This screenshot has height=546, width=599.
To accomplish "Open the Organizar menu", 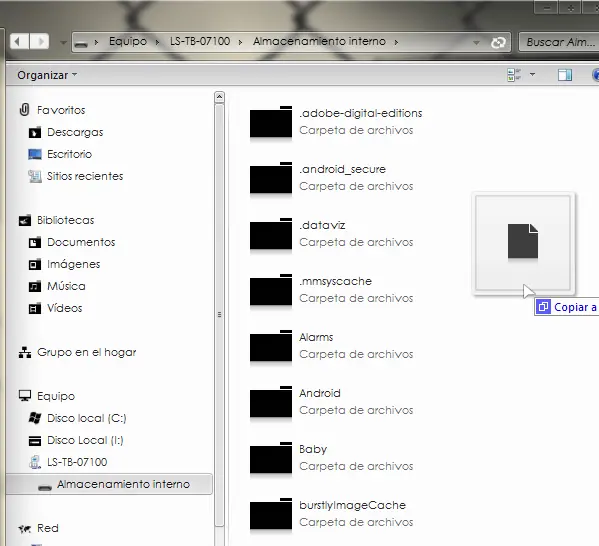I will [x=47, y=75].
